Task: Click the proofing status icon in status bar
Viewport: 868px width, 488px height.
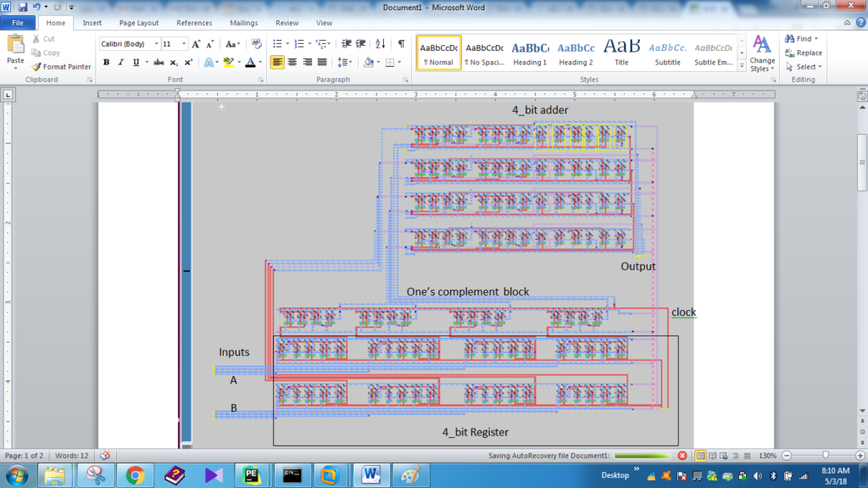Action: (x=103, y=455)
